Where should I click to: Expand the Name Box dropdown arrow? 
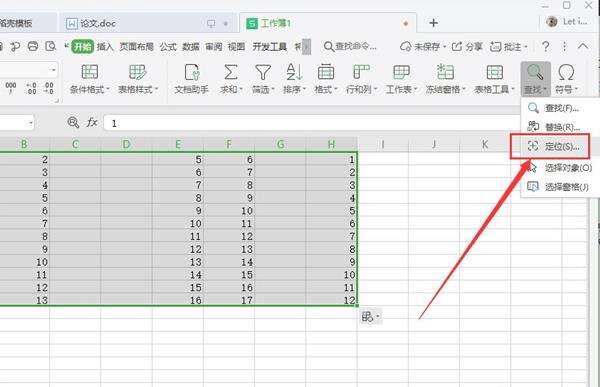(x=31, y=123)
